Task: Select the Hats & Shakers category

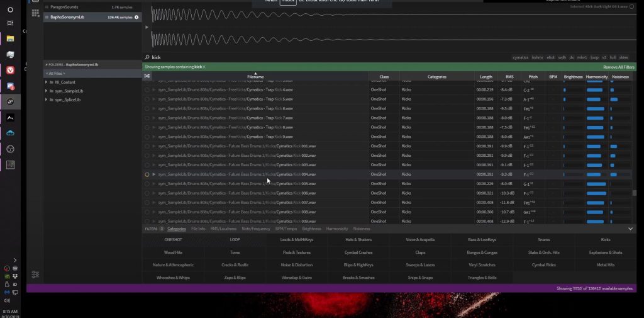Action: point(358,239)
